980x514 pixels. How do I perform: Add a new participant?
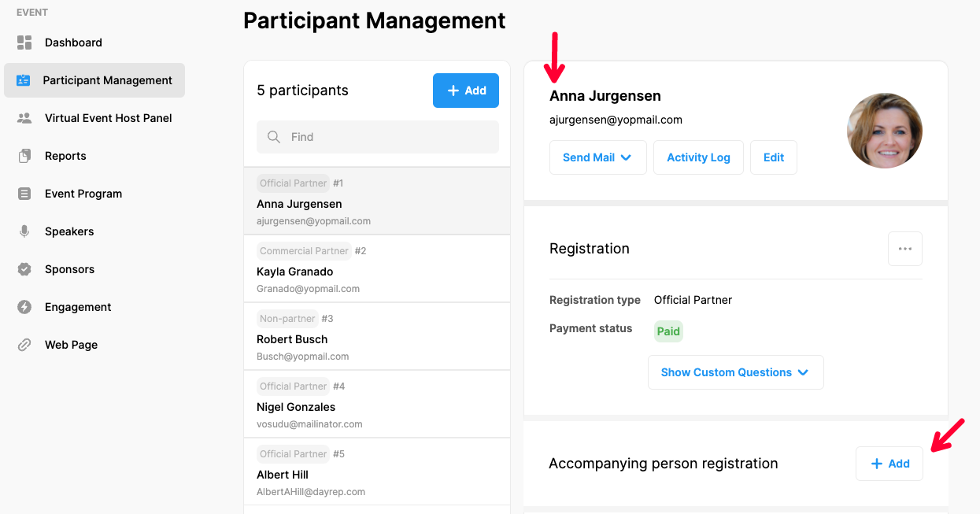465,91
